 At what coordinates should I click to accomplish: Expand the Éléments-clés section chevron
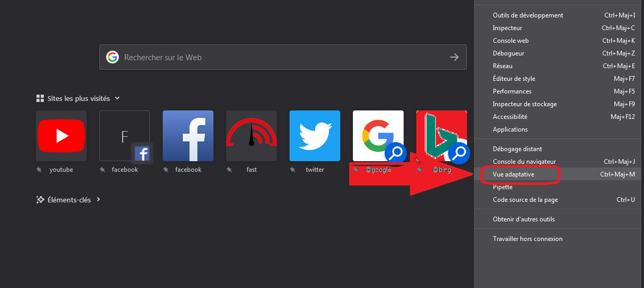[99, 200]
